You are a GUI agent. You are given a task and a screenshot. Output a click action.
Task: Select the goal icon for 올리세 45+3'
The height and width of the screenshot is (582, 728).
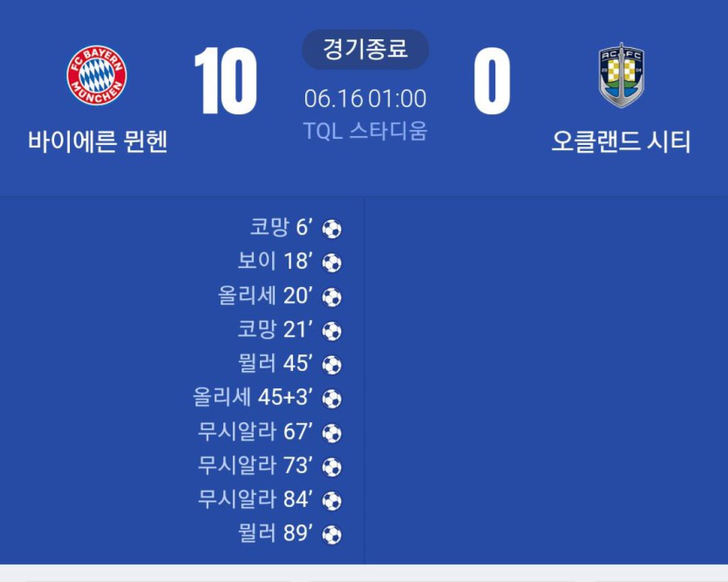[331, 399]
